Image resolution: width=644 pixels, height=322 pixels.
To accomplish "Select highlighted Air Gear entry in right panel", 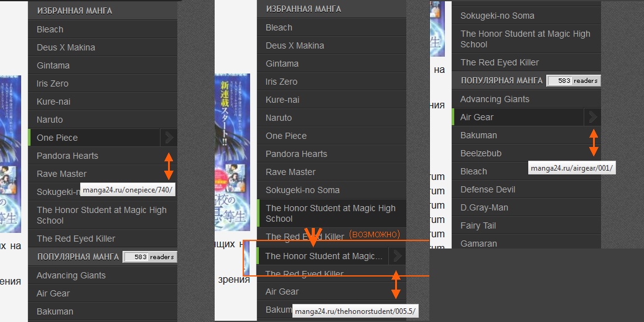I will pyautogui.click(x=518, y=117).
